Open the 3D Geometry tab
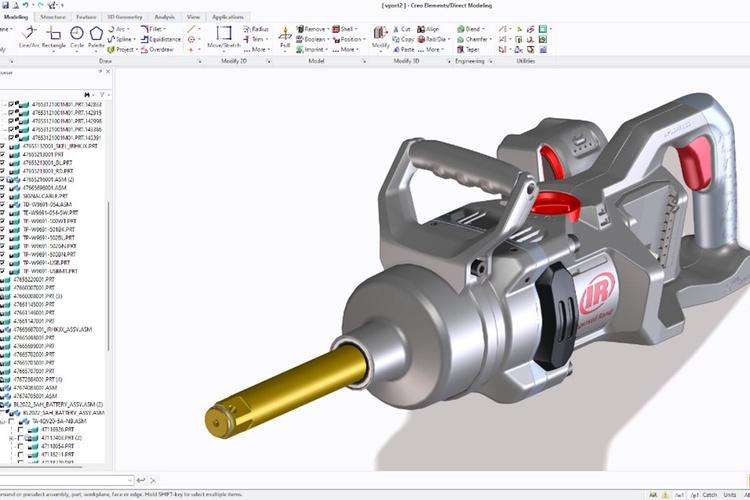 pyautogui.click(x=124, y=17)
